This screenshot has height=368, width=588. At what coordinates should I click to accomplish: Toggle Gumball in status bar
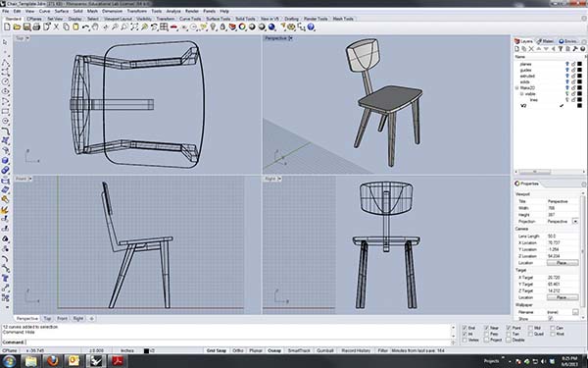[x=324, y=350]
